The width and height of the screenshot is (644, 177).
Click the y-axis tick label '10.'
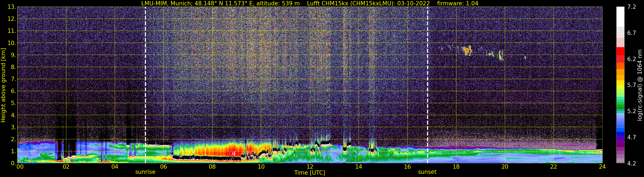12,43
